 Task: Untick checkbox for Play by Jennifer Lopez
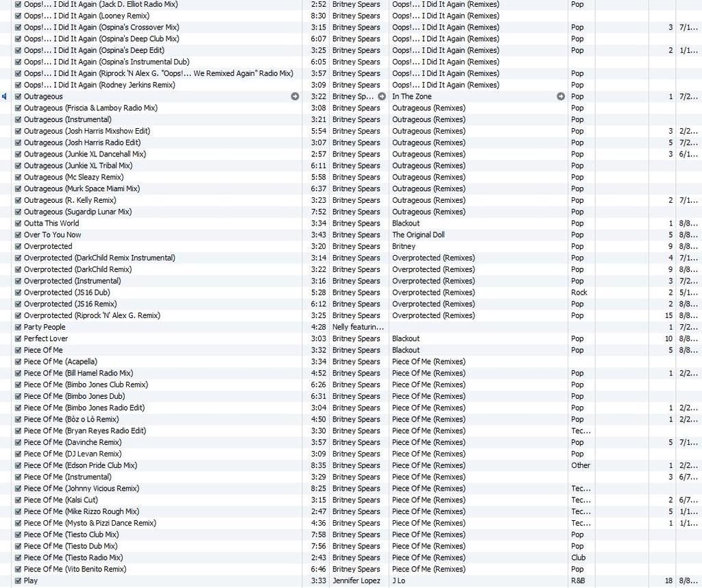click(18, 580)
